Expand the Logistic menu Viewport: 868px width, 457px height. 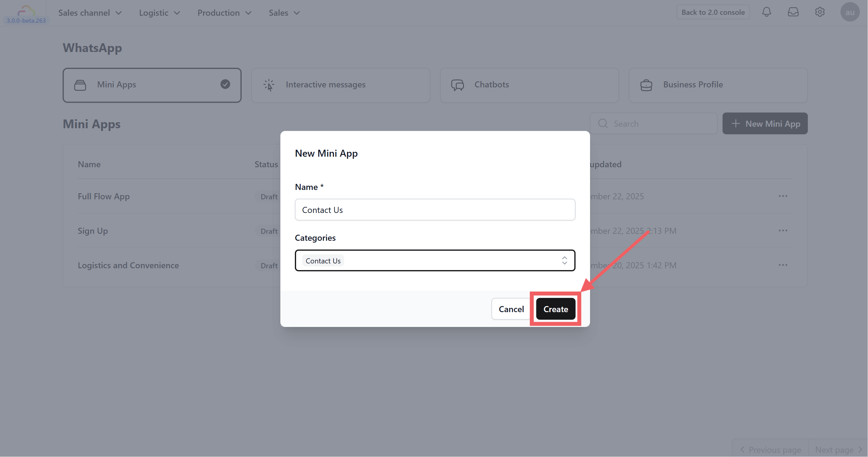click(x=159, y=13)
